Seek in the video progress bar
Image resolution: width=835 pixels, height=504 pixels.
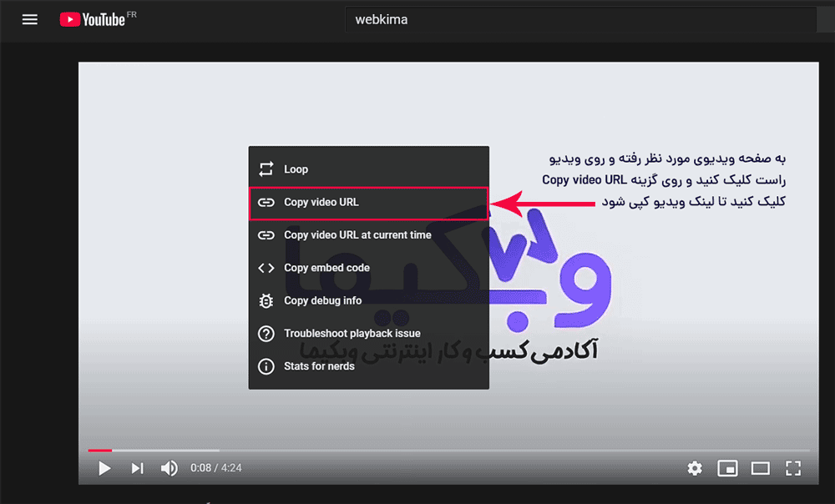(x=449, y=451)
